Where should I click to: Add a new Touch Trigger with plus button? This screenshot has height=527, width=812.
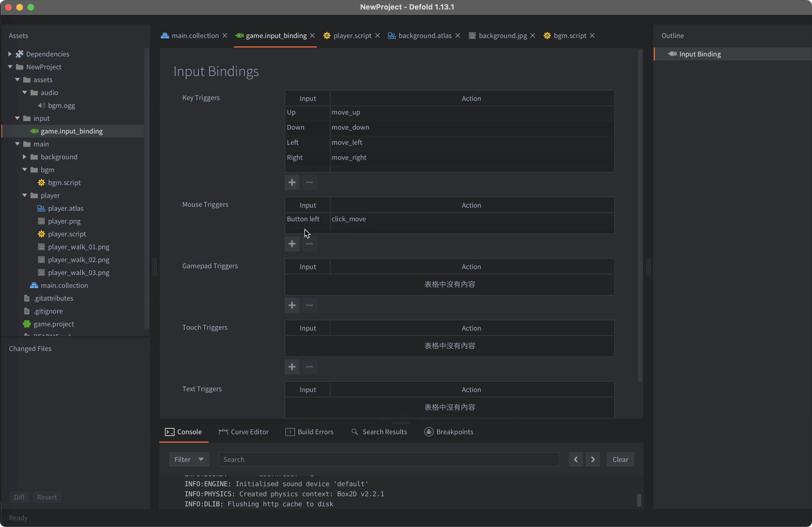292,367
